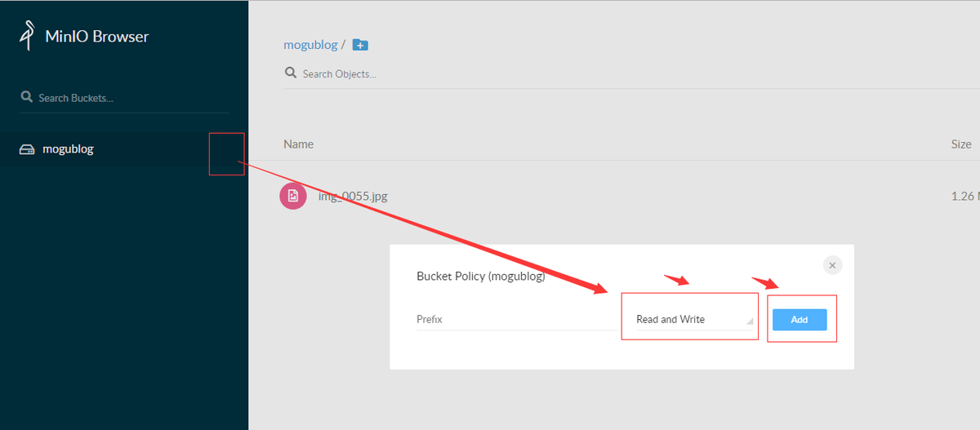This screenshot has width=980, height=430.
Task: Click the img_0055.jpg file name
Action: tap(352, 196)
